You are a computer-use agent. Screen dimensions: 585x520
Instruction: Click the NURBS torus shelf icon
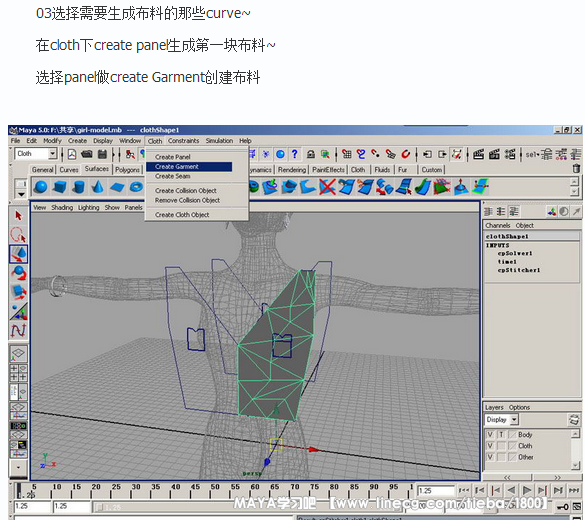[x=136, y=187]
